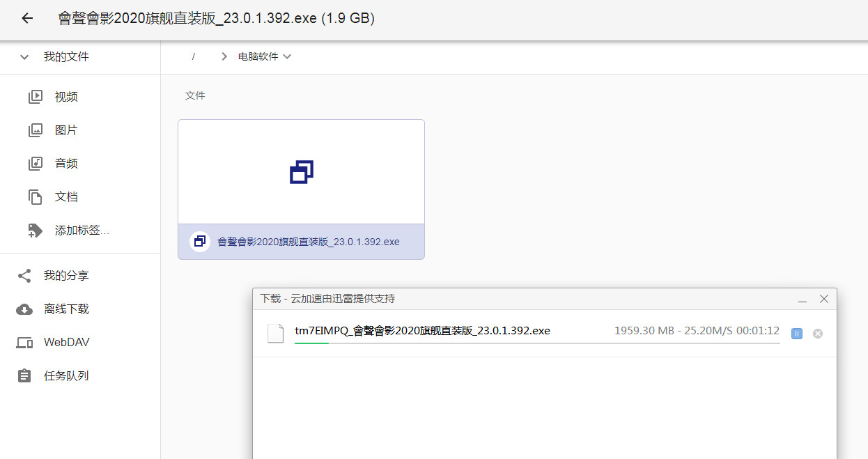Click the 图片 image gallery icon
The width and height of the screenshot is (868, 459).
pos(36,130)
